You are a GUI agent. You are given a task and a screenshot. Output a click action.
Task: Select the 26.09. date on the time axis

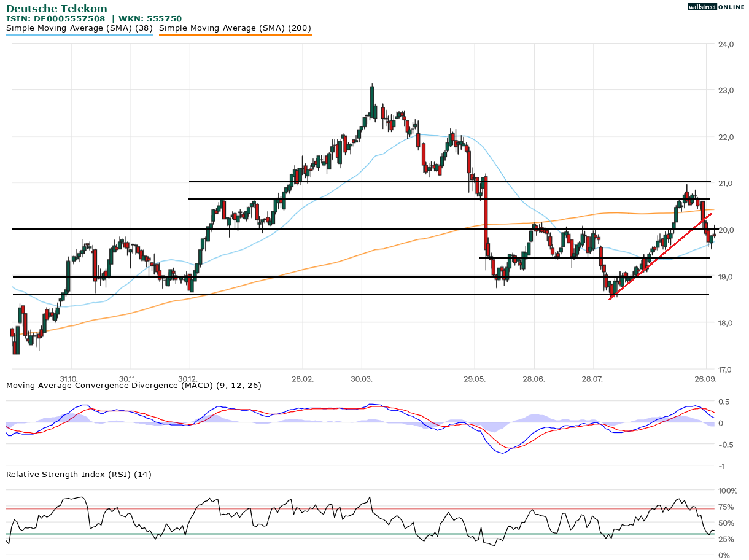tap(706, 379)
